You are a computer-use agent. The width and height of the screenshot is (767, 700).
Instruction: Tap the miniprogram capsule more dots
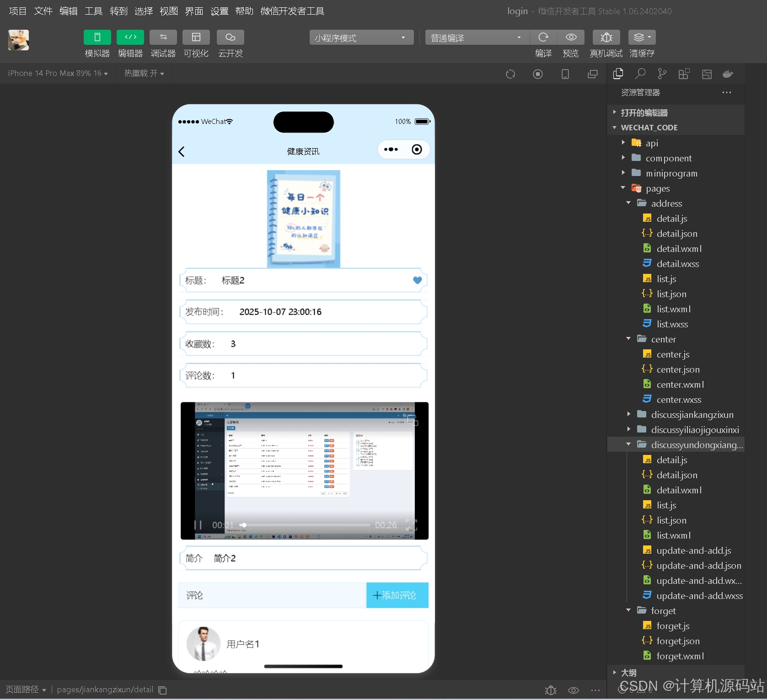coord(391,150)
